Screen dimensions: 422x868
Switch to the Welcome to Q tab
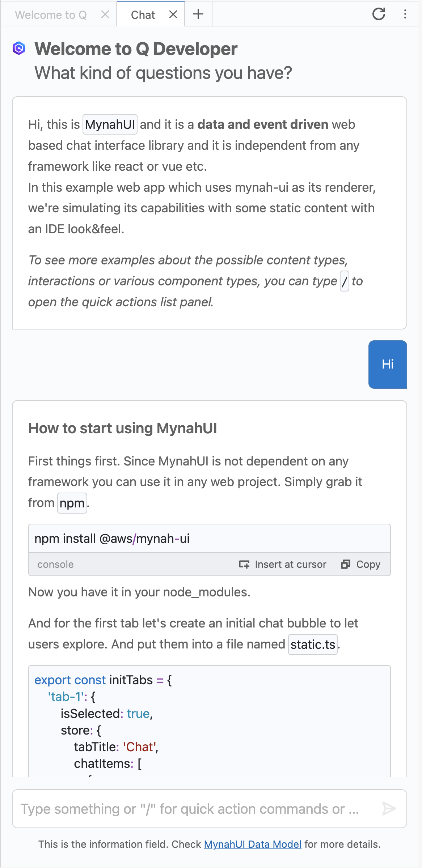pos(51,15)
